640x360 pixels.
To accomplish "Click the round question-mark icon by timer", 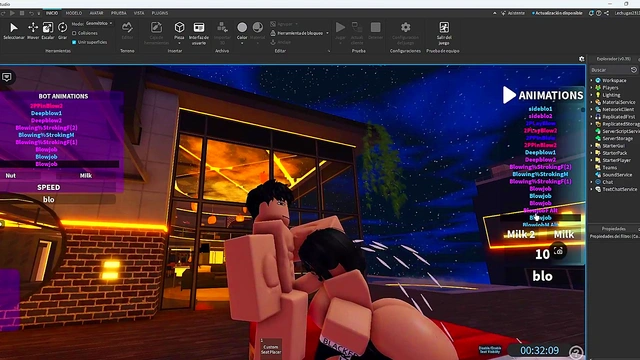I will pos(576,352).
